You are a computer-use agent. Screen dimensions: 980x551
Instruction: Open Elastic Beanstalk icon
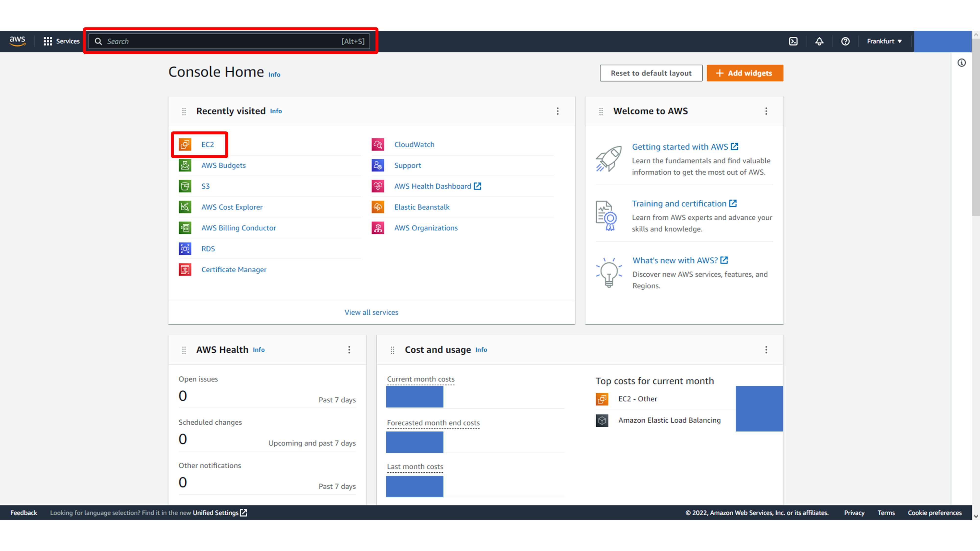(x=378, y=207)
